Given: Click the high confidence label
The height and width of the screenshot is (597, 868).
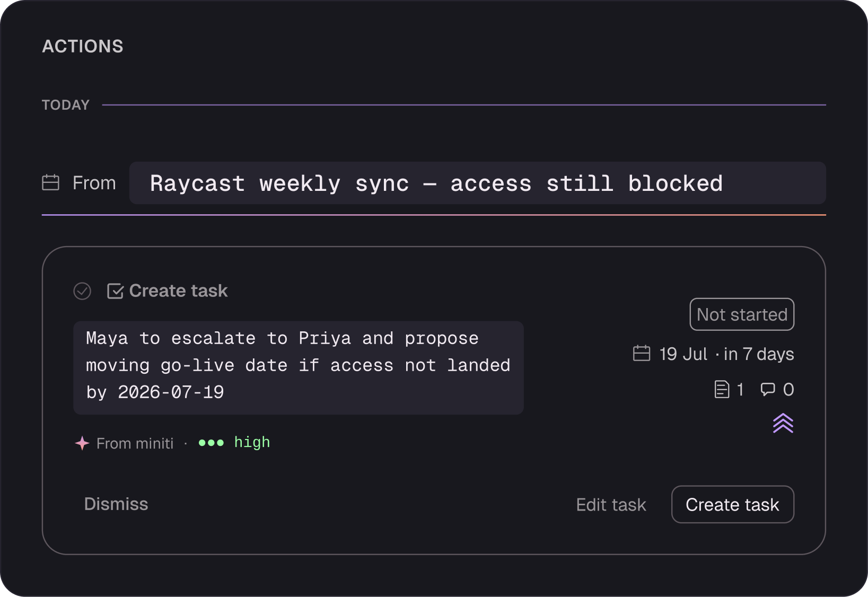Looking at the screenshot, I should pos(252,443).
